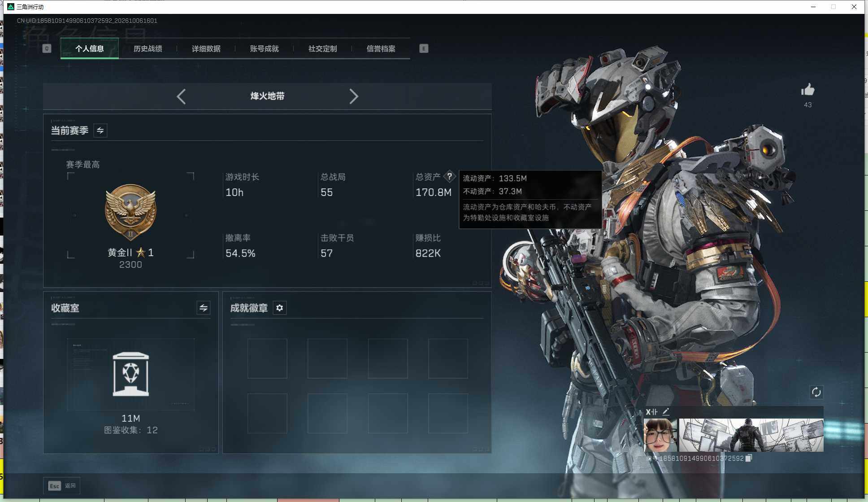Click the 图鉴收集: 12 text
Image resolution: width=868 pixels, height=502 pixels.
[x=130, y=430]
